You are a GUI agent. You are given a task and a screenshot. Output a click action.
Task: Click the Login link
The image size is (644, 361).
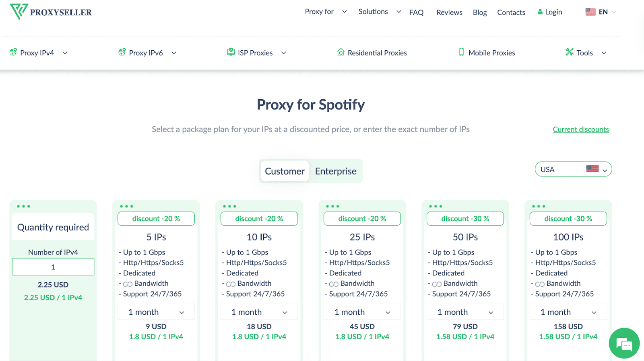553,12
